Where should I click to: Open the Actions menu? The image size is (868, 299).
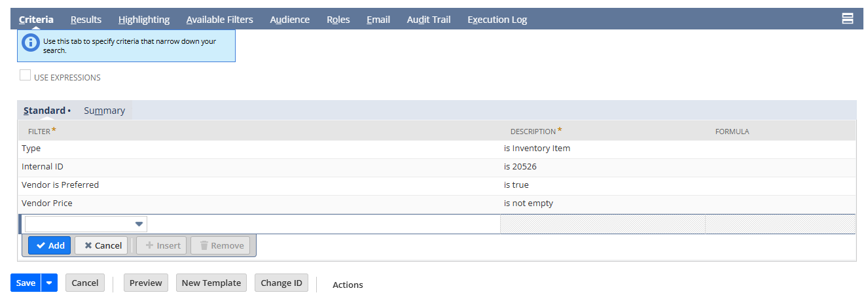[348, 285]
